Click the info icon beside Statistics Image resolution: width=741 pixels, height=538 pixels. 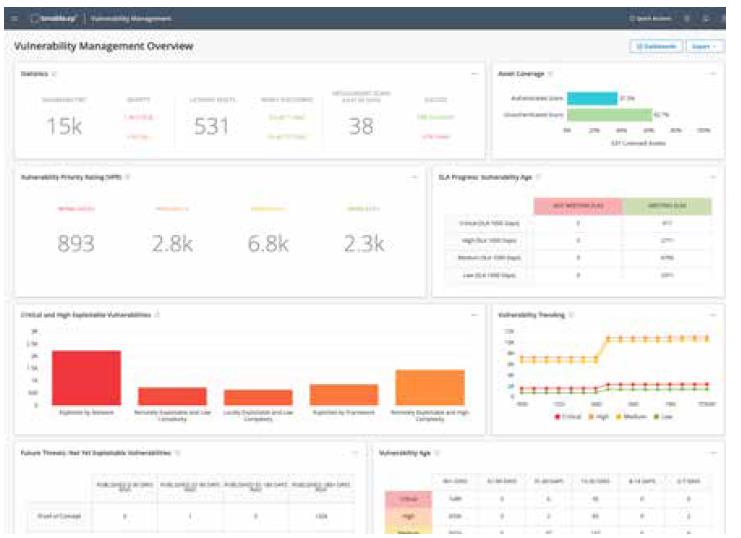(54, 73)
